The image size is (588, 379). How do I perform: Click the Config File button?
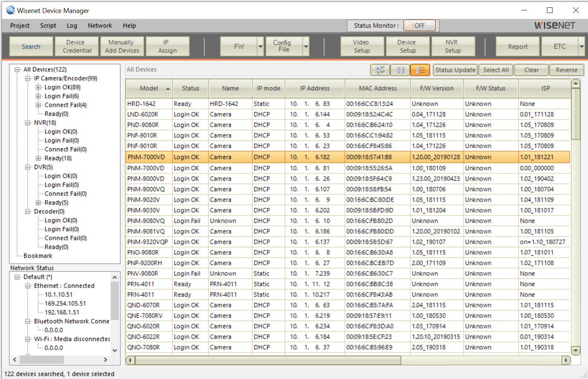point(284,47)
